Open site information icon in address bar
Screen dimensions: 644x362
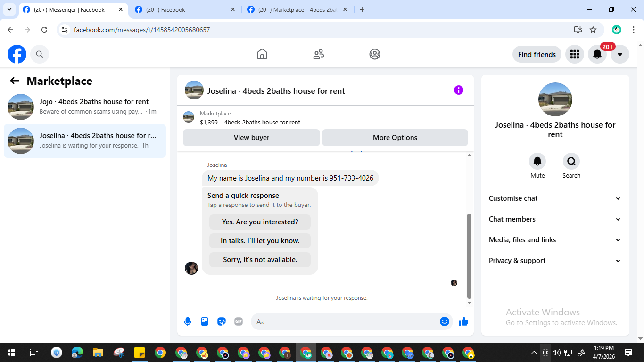[65, 30]
